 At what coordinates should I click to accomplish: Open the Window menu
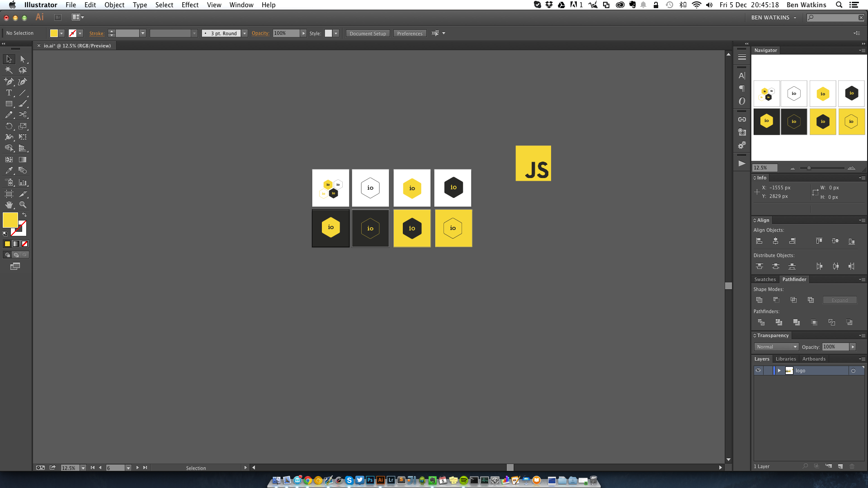(241, 5)
